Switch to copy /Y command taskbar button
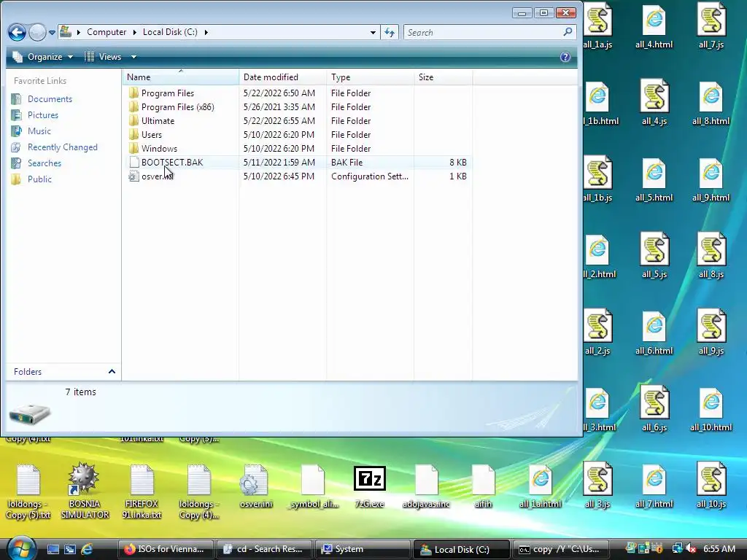 pyautogui.click(x=560, y=549)
